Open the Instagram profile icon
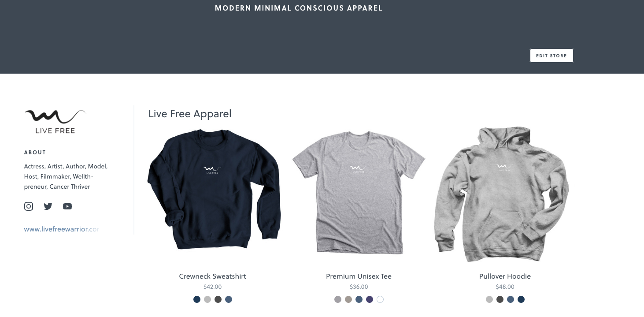 29,206
